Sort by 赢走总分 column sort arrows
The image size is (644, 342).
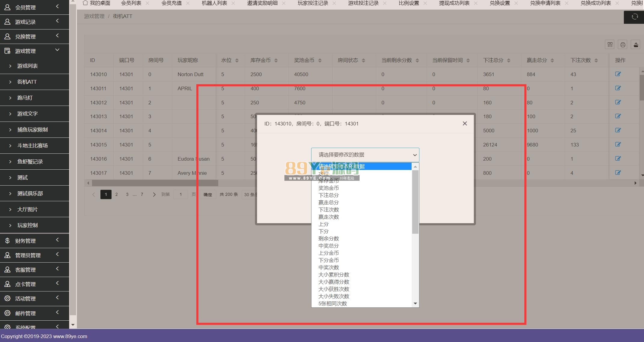pos(552,60)
